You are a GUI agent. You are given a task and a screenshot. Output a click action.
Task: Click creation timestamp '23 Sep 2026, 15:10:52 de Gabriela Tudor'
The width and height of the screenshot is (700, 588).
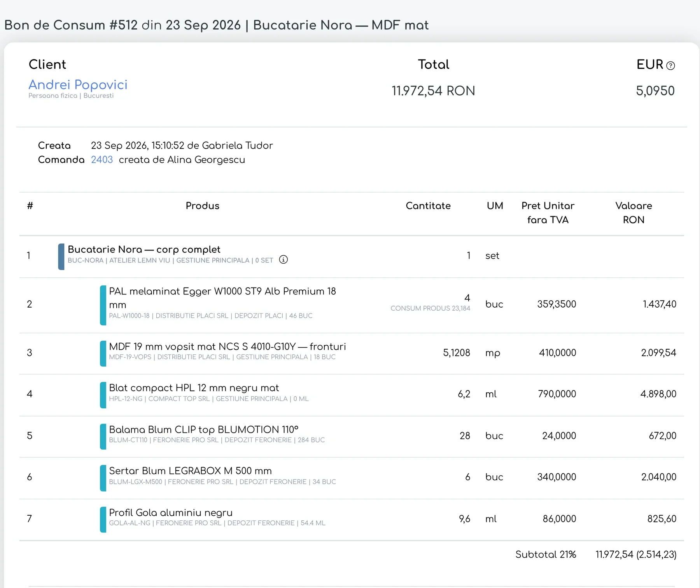click(x=182, y=145)
